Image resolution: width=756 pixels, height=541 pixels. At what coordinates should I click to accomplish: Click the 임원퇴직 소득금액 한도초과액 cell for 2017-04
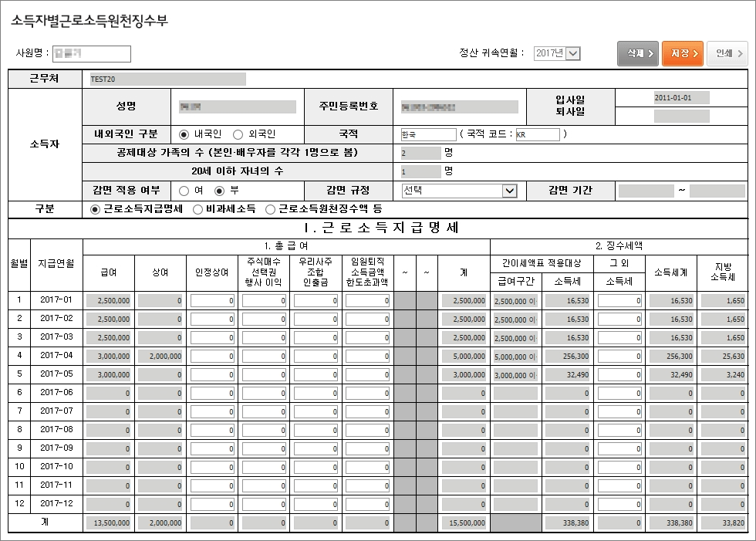tap(366, 355)
